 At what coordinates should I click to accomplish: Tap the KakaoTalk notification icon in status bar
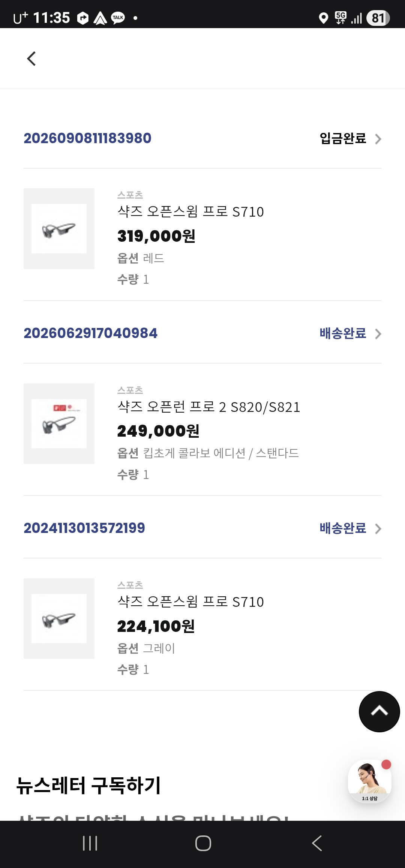pos(118,18)
